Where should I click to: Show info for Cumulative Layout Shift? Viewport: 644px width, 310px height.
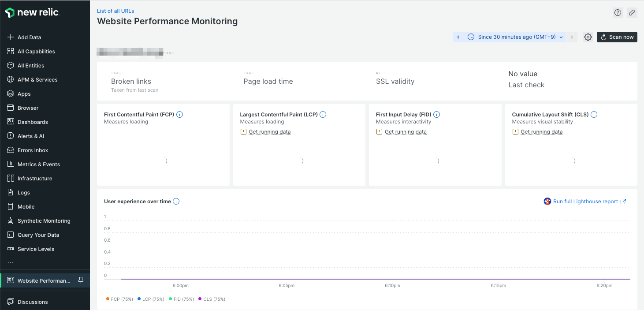[x=594, y=115]
